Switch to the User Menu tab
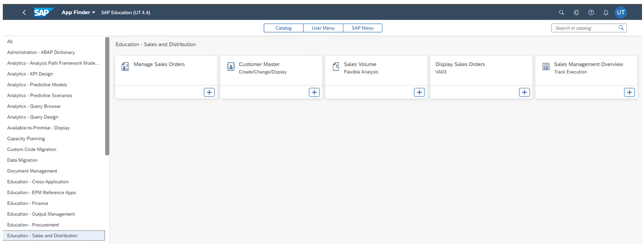The height and width of the screenshot is (248, 644). tap(323, 28)
